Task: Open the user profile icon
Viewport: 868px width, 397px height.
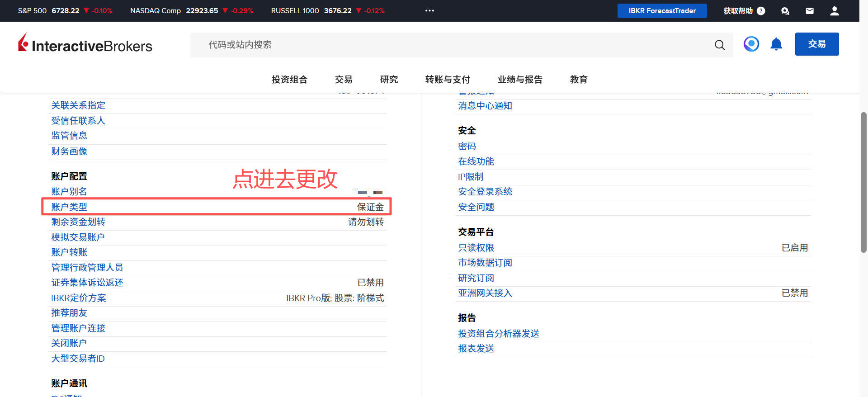Action: (x=834, y=11)
